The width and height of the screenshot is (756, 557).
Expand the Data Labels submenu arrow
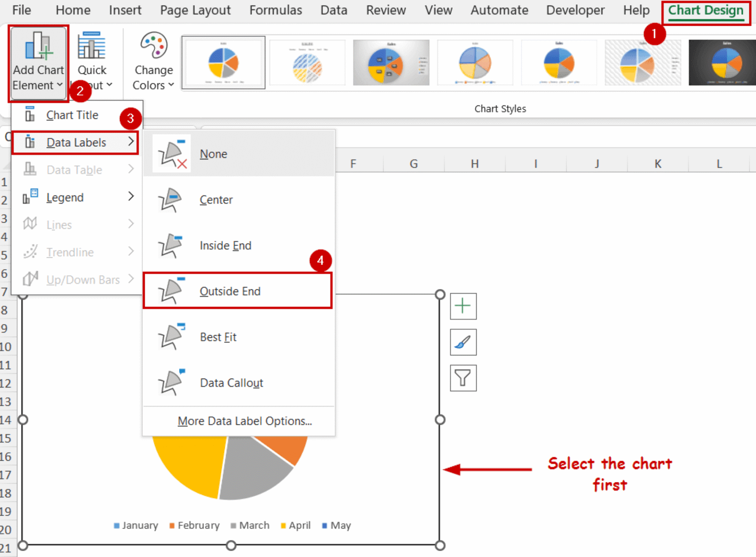tap(131, 142)
